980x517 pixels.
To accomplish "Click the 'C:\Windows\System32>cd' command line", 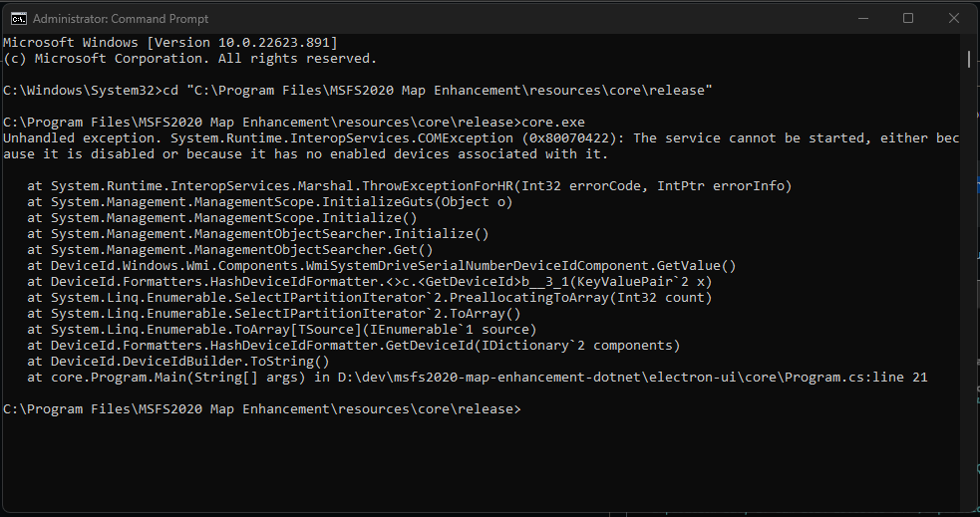I will [x=358, y=91].
